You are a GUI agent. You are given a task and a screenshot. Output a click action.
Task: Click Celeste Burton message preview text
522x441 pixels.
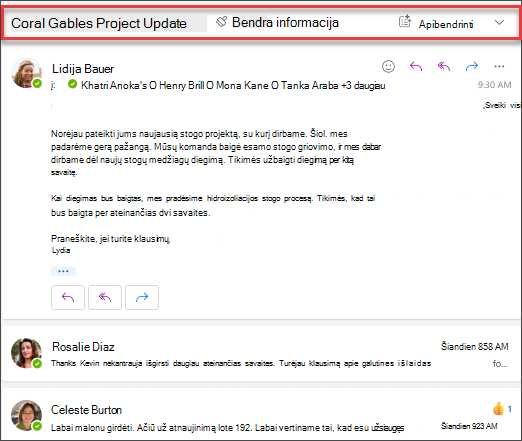(227, 428)
